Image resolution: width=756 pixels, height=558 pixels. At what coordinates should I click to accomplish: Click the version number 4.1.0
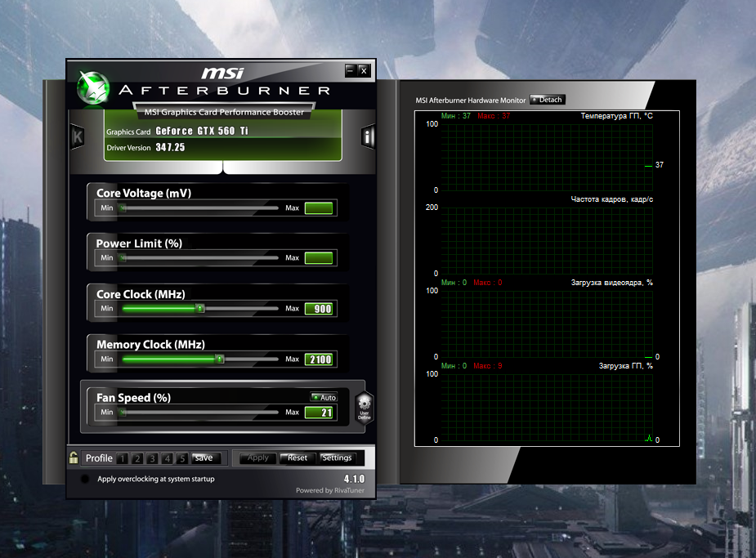pos(354,479)
